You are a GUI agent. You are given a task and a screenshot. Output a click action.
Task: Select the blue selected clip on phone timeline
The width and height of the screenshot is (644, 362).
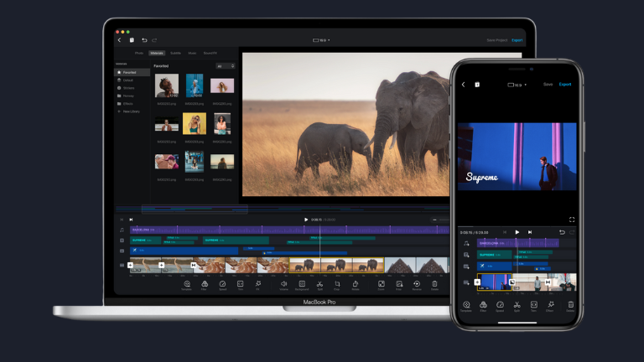click(x=495, y=282)
